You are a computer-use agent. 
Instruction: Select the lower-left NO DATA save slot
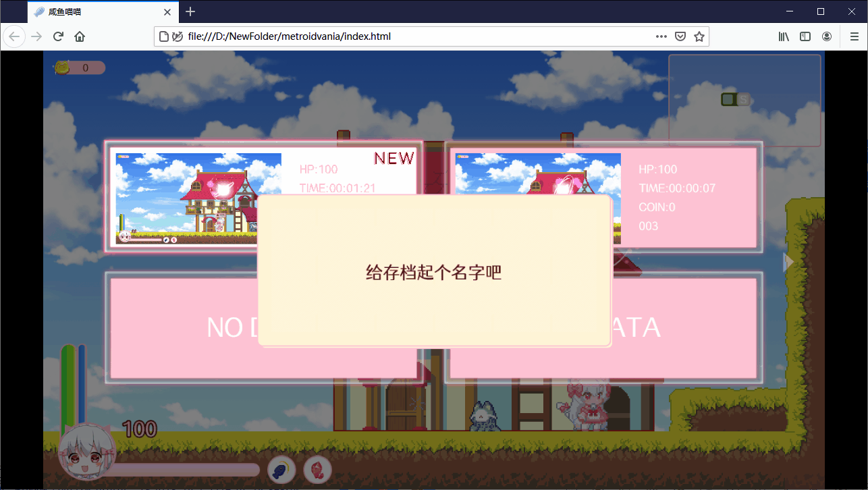(x=263, y=327)
